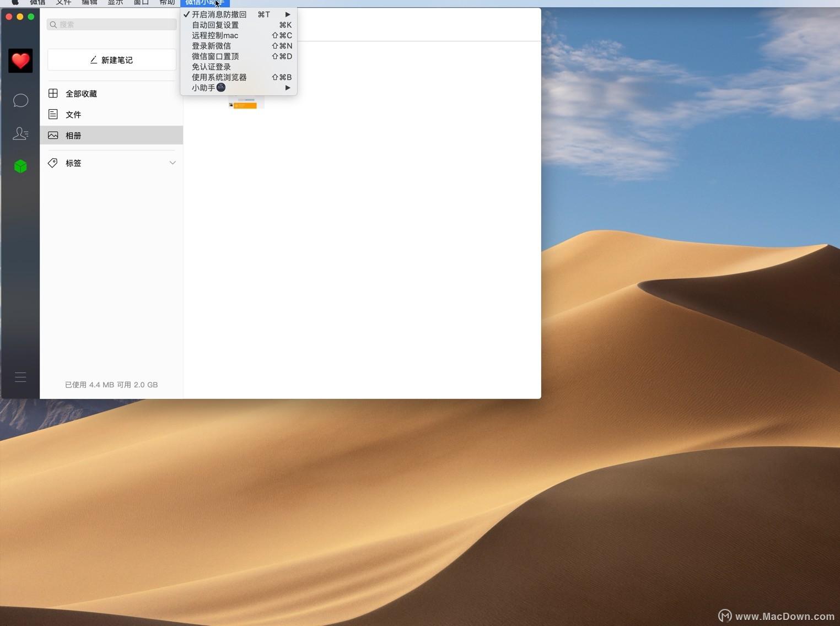The image size is (840, 626).
Task: Choose 远程控制mac menu item
Action: point(239,35)
